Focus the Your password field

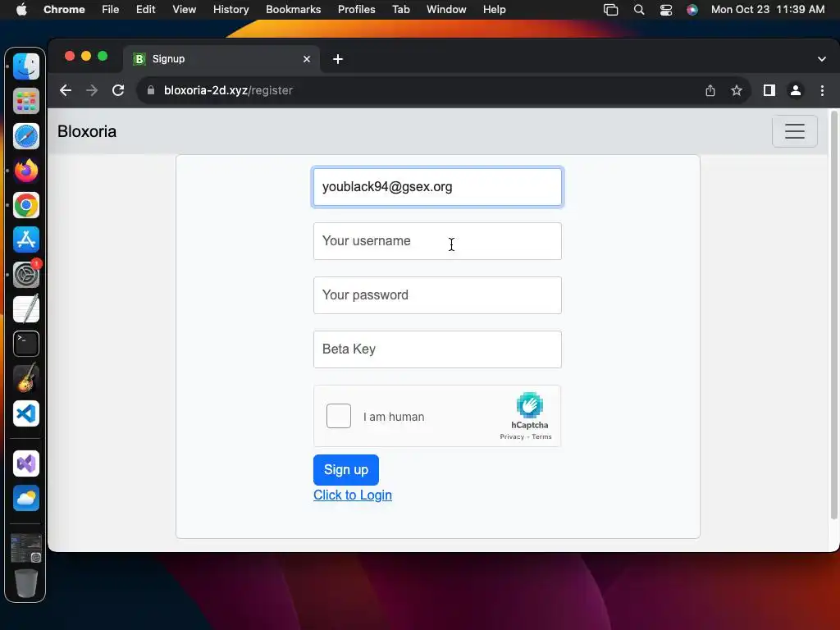pos(438,295)
